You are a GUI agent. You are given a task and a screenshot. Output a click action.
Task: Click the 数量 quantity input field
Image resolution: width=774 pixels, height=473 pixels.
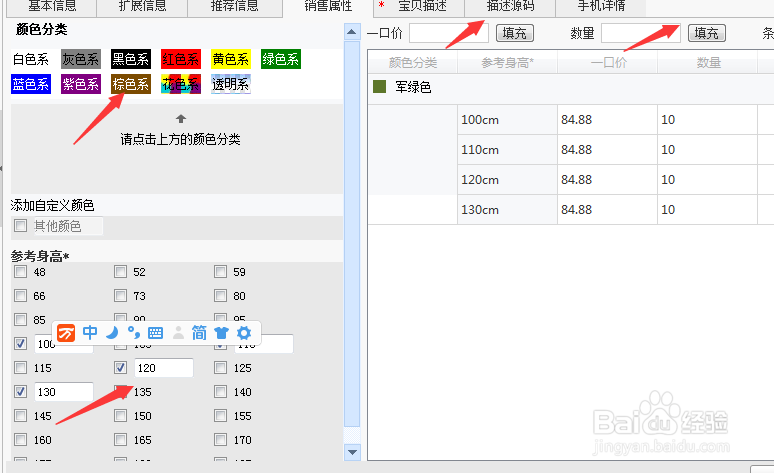[641, 33]
